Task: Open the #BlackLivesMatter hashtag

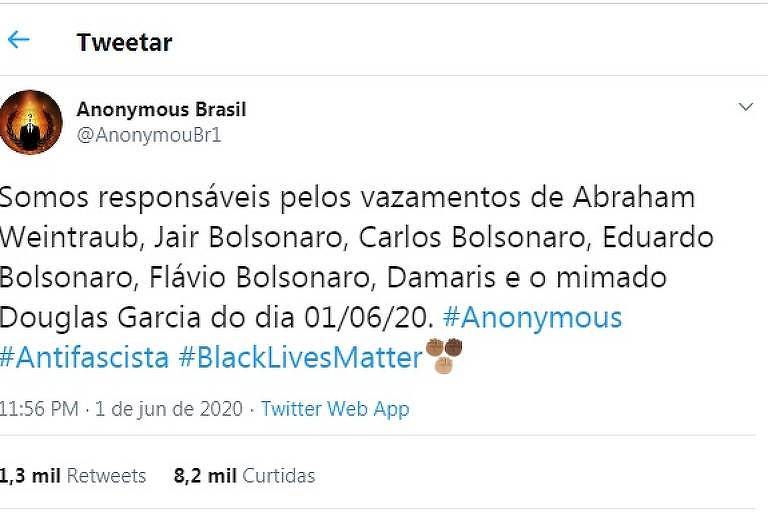Action: (x=300, y=357)
